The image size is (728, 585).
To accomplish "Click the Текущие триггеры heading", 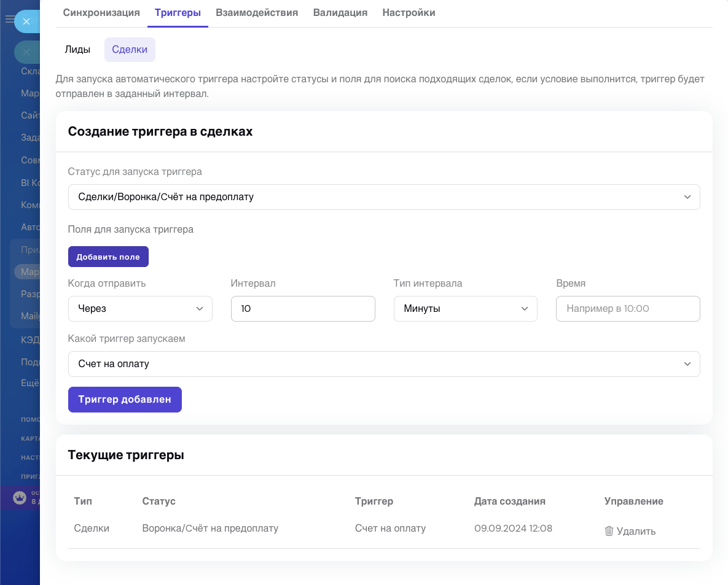I will [x=126, y=455].
